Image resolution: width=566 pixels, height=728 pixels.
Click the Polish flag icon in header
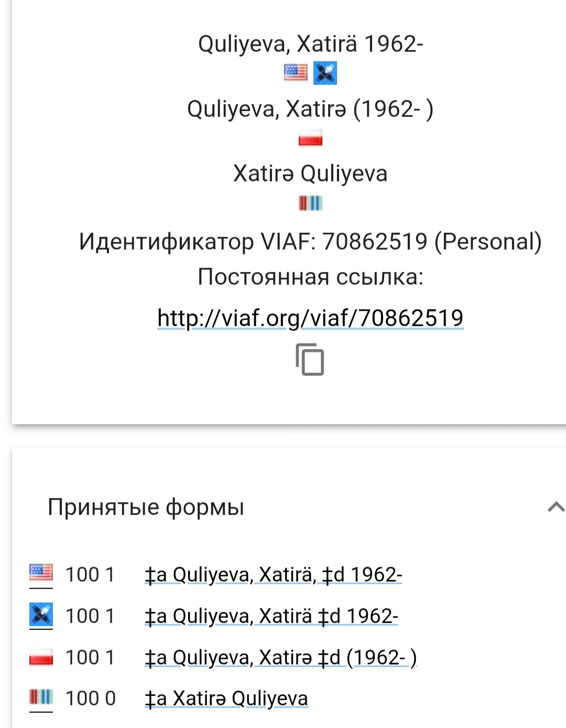310,138
